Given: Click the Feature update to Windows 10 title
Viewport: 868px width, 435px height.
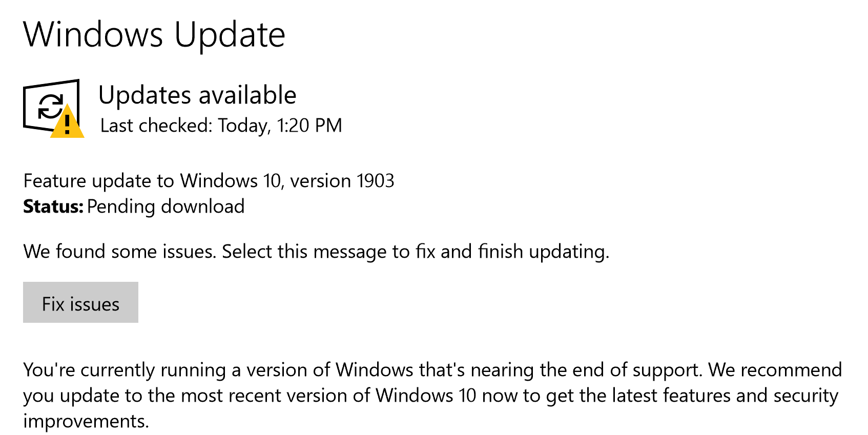Looking at the screenshot, I should click(209, 181).
